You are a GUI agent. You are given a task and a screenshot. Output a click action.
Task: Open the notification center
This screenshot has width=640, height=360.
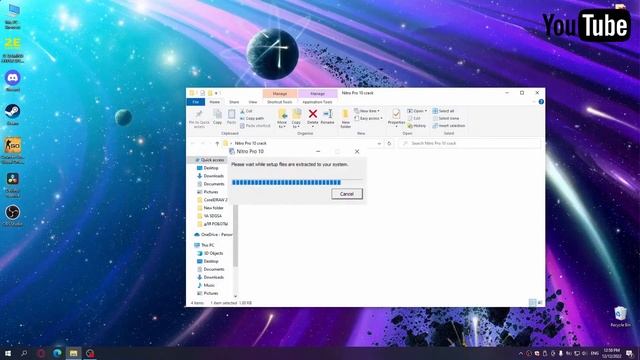point(630,353)
